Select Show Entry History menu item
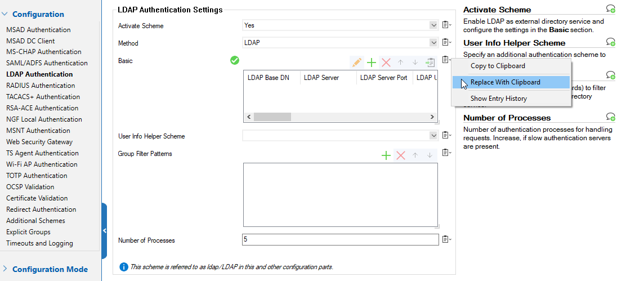Image resolution: width=644 pixels, height=281 pixels. point(498,99)
